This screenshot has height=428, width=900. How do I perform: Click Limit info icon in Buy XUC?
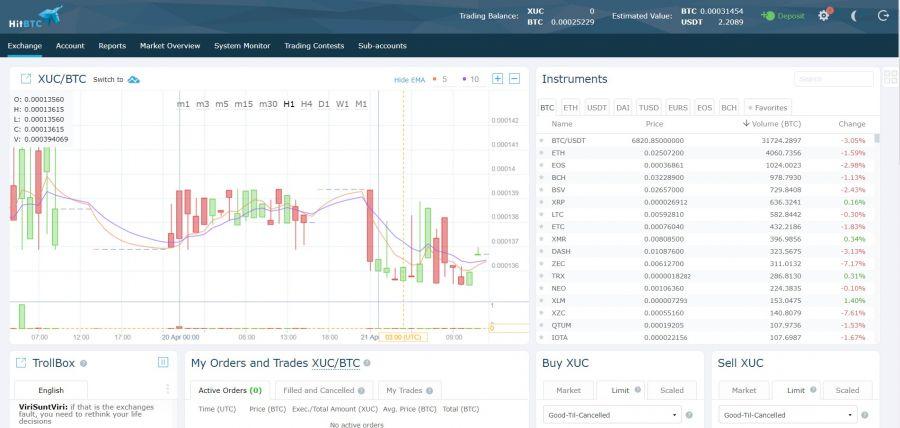(x=638, y=390)
